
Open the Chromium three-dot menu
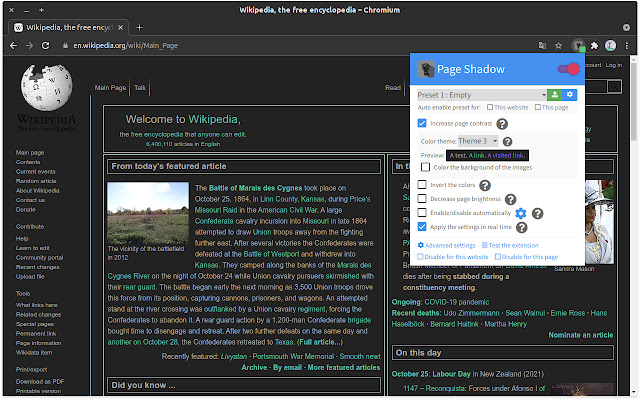point(627,46)
